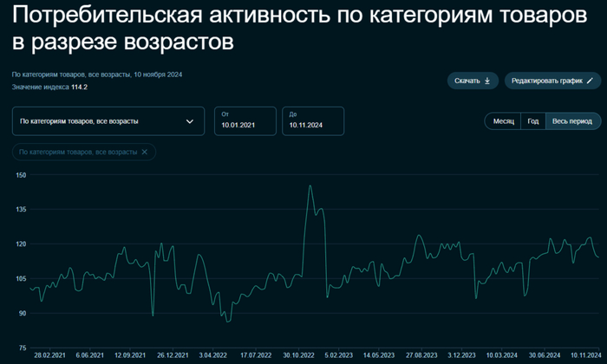Switch the period to Год
Screen dimensions: 607x364
533,121
